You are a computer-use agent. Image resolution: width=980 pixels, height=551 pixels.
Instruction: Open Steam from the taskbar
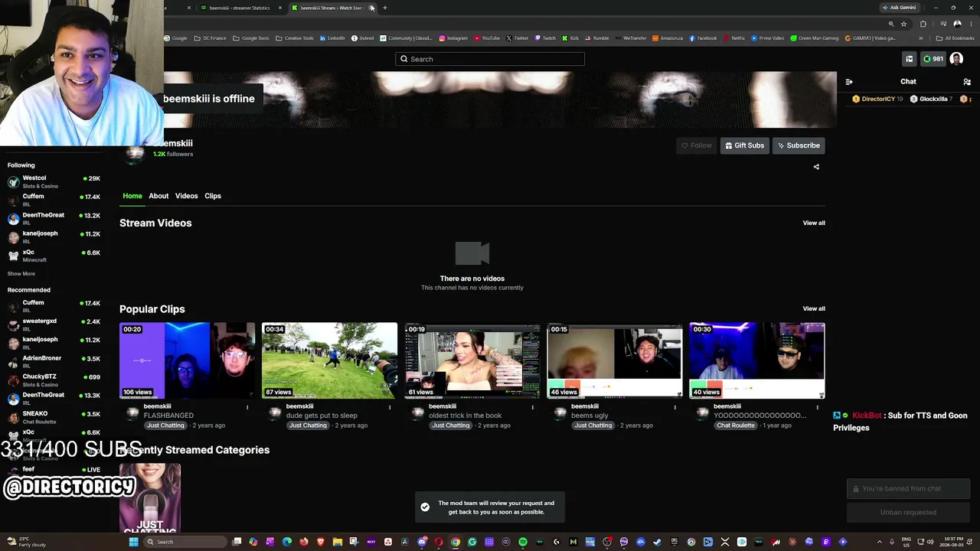click(x=658, y=542)
